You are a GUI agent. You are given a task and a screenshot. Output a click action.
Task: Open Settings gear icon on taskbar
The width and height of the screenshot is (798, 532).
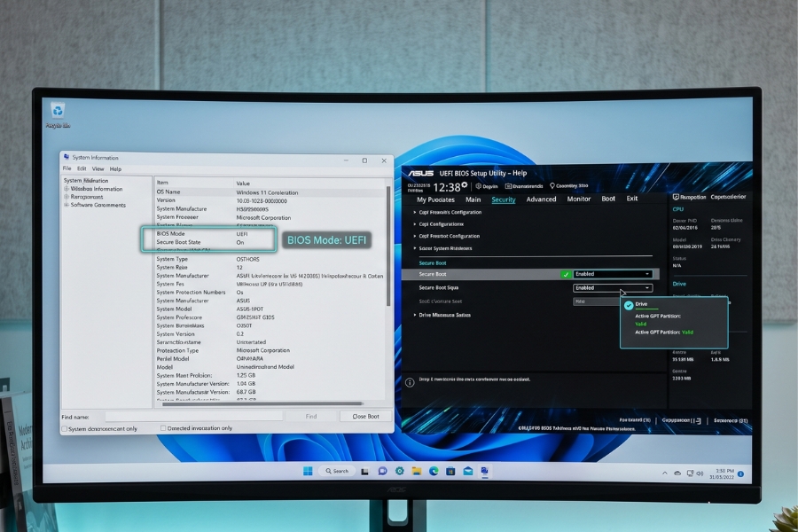click(x=400, y=472)
